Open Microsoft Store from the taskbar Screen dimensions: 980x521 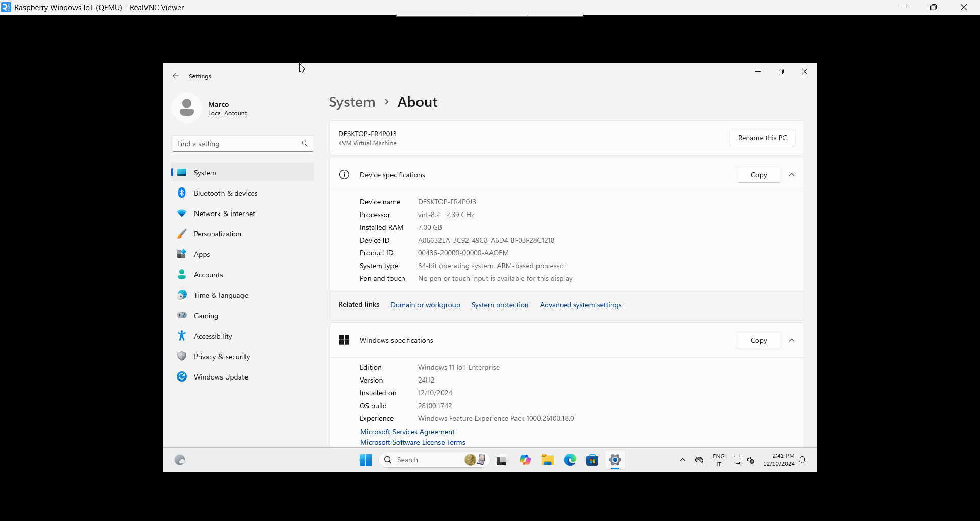[593, 460]
